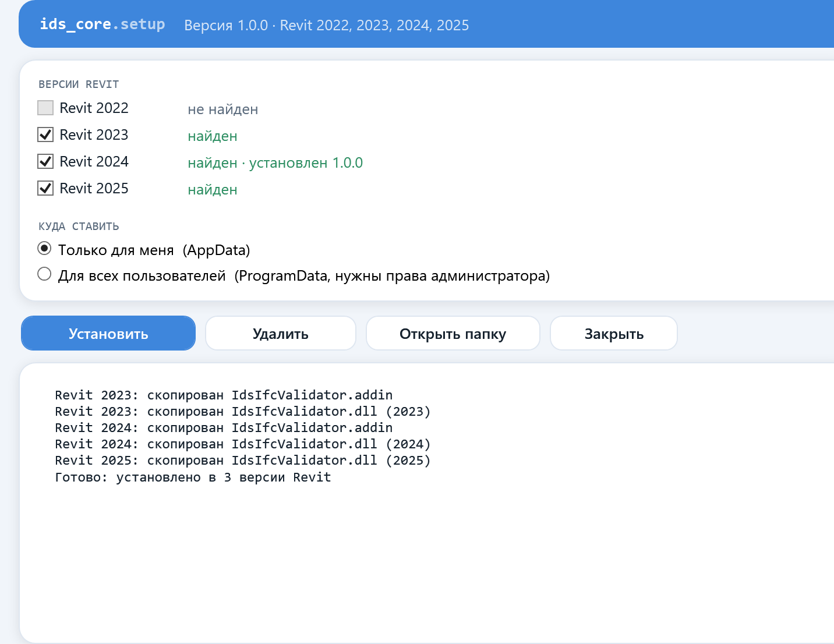Click log line 'Revit 2023: скопирован IdsIfcValidator.dll (2023)'
The height and width of the screenshot is (644, 834).
coord(243,411)
